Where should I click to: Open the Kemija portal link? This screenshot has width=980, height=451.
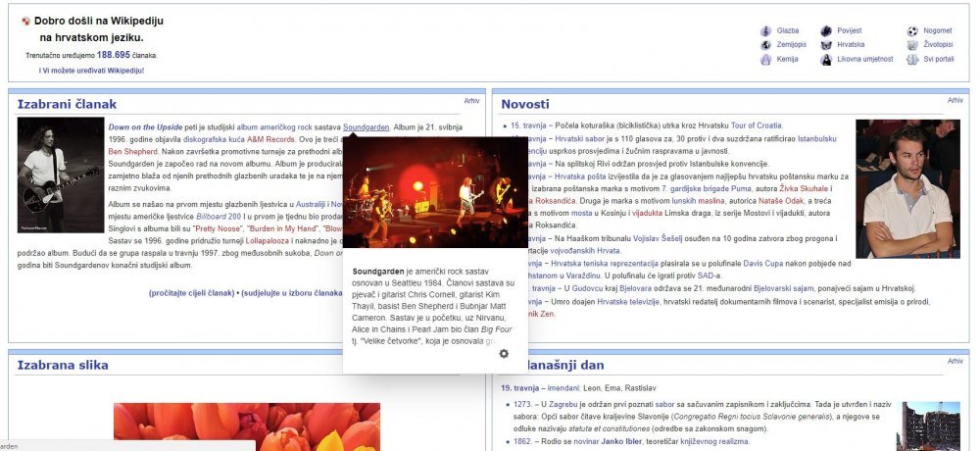pos(788,60)
